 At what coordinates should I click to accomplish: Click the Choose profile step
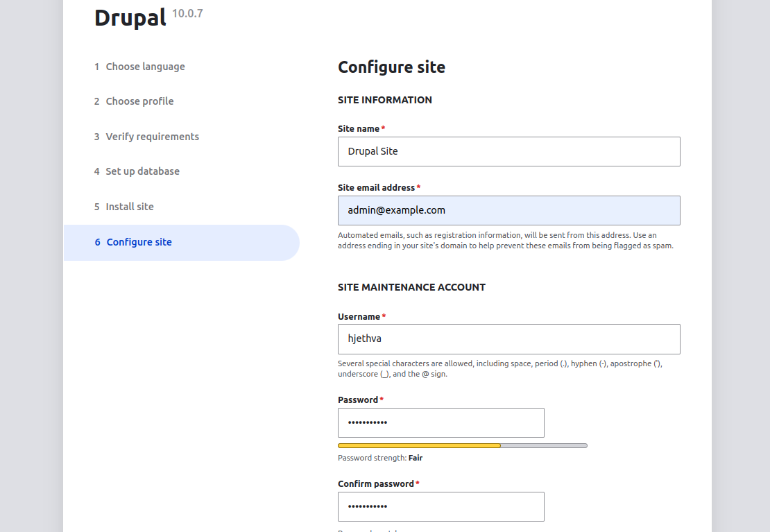(x=139, y=101)
